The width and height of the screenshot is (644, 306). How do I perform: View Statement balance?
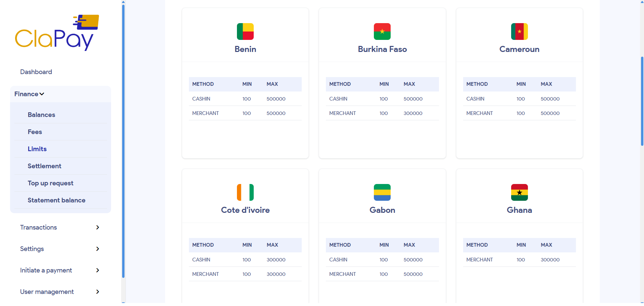click(56, 200)
